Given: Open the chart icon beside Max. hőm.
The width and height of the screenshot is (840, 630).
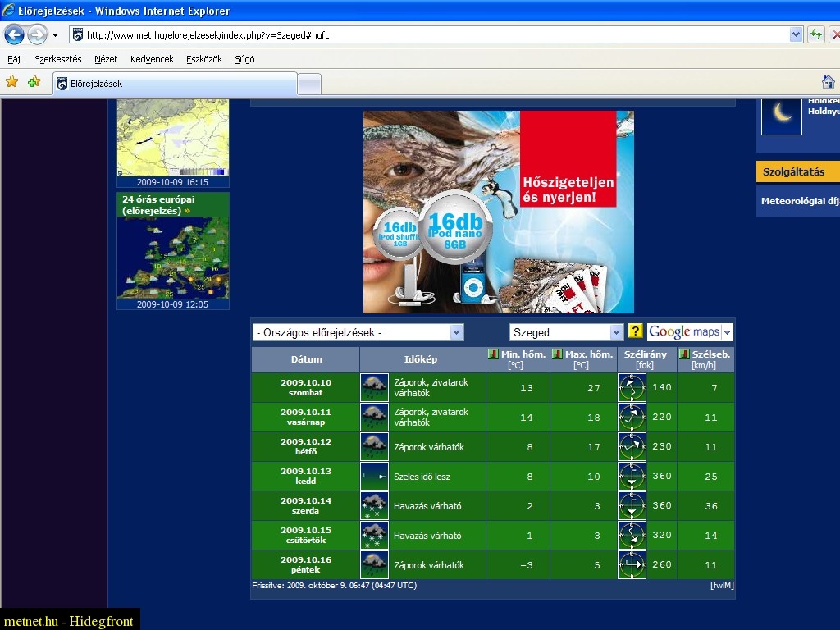Looking at the screenshot, I should [x=557, y=354].
